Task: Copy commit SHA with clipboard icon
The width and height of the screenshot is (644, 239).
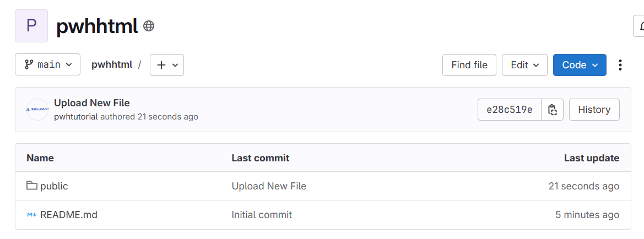Action: coord(553,110)
